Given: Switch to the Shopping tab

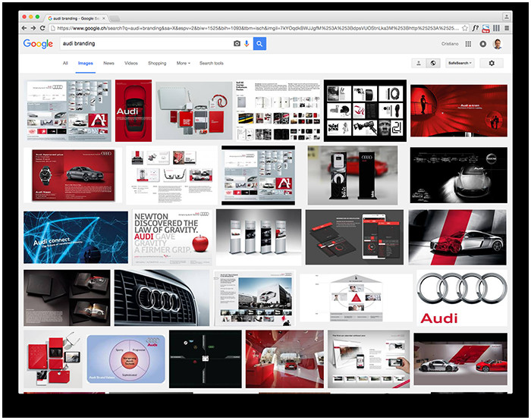Looking at the screenshot, I should pos(157,63).
